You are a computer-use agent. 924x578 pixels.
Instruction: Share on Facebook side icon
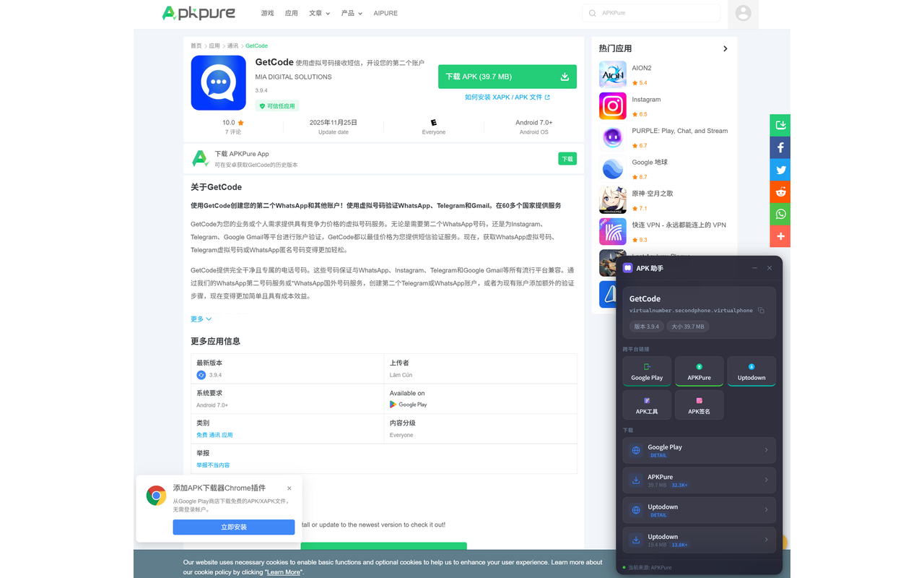(x=780, y=147)
